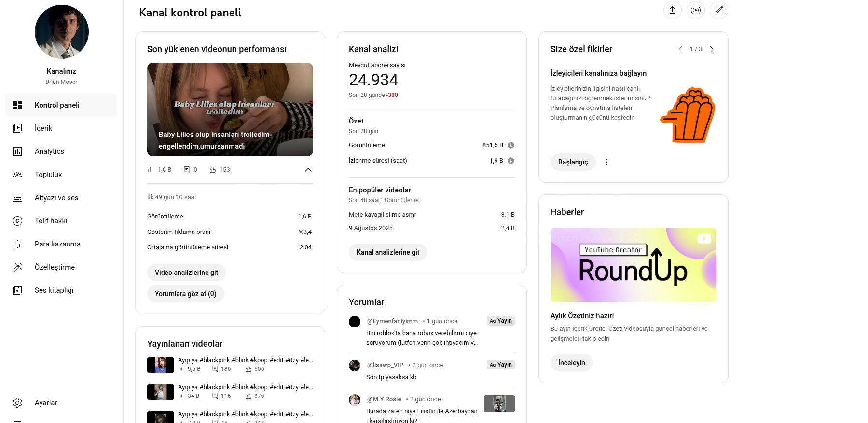Click views stat icon showing 1,6 B
This screenshot has width=868, height=423.
150,170
